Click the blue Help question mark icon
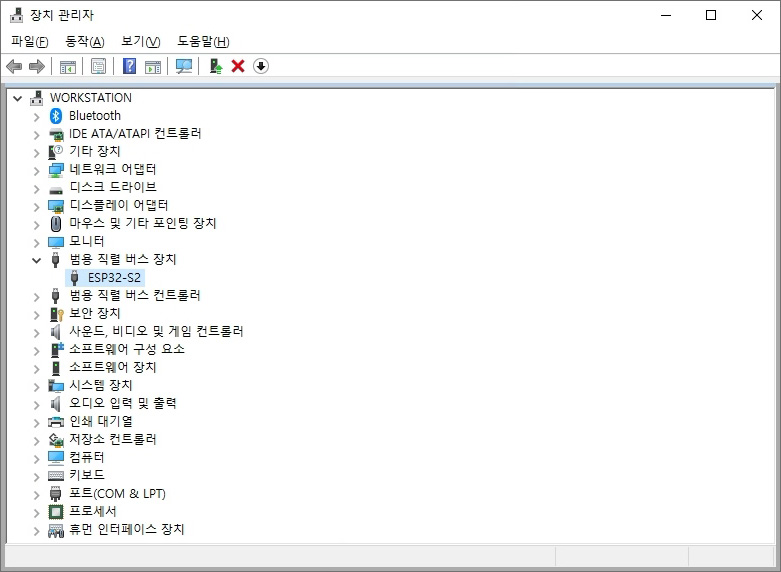 [130, 66]
